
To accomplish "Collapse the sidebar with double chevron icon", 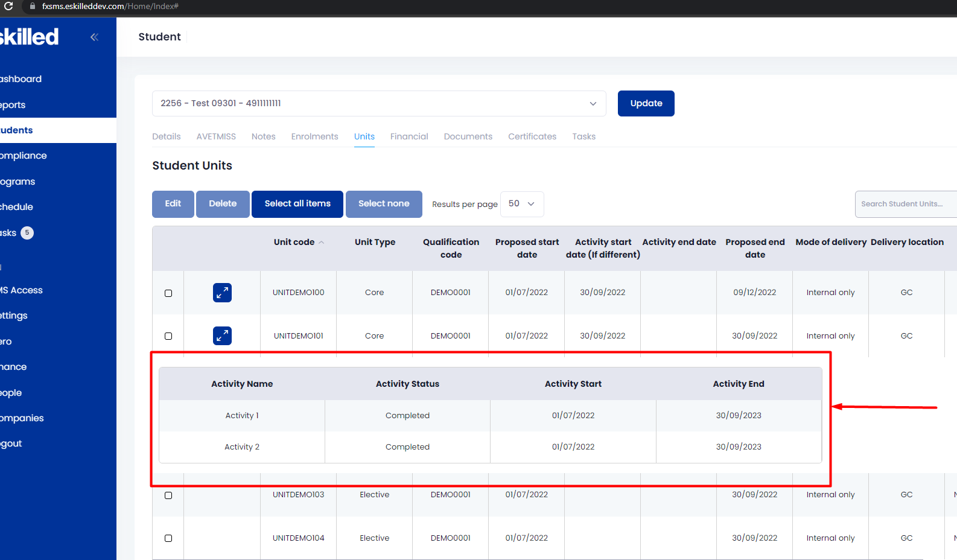I will click(x=94, y=37).
